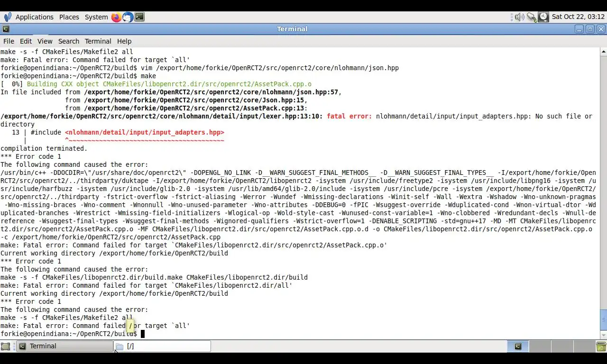
Task: Open a new terminal from the panel launcher
Action: tap(139, 17)
